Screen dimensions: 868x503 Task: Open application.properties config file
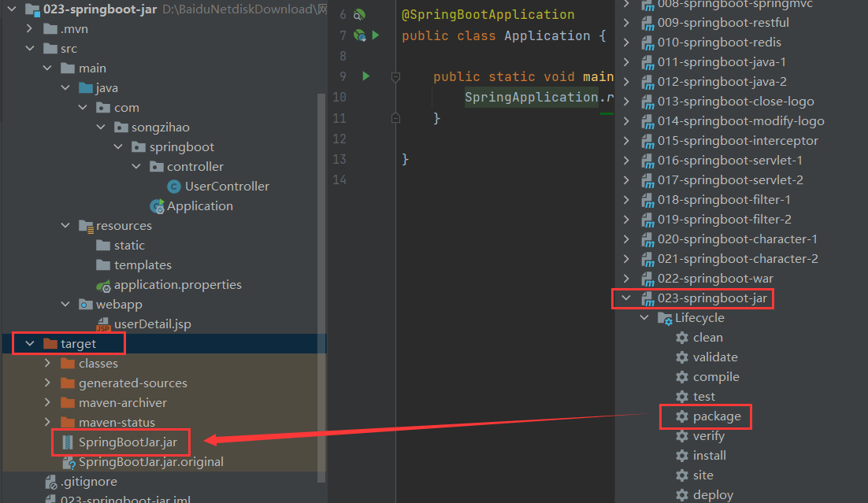[x=177, y=285]
